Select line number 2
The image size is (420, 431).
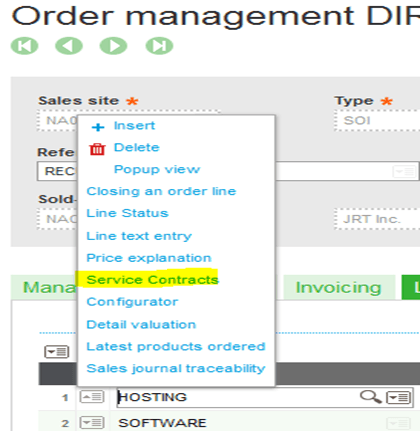click(x=65, y=423)
